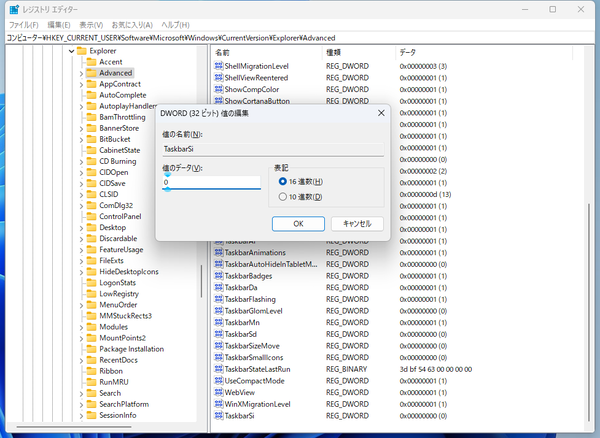Image resolution: width=600 pixels, height=438 pixels.
Task: Select the MMStuckRects3 key
Action: click(126, 316)
